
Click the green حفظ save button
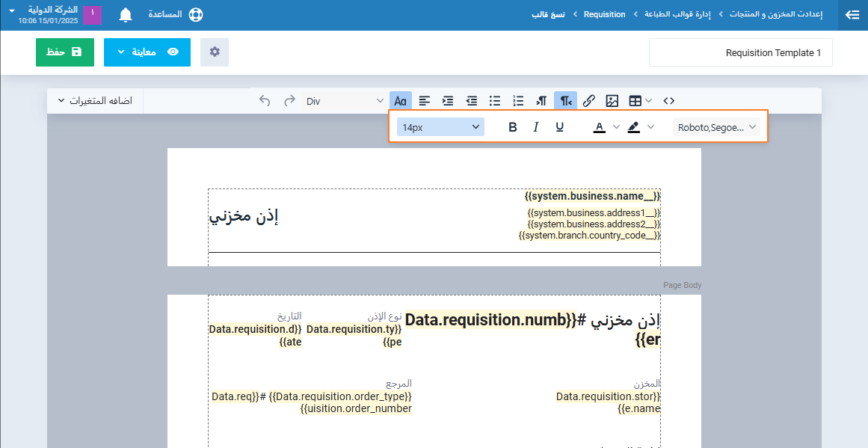[x=65, y=52]
